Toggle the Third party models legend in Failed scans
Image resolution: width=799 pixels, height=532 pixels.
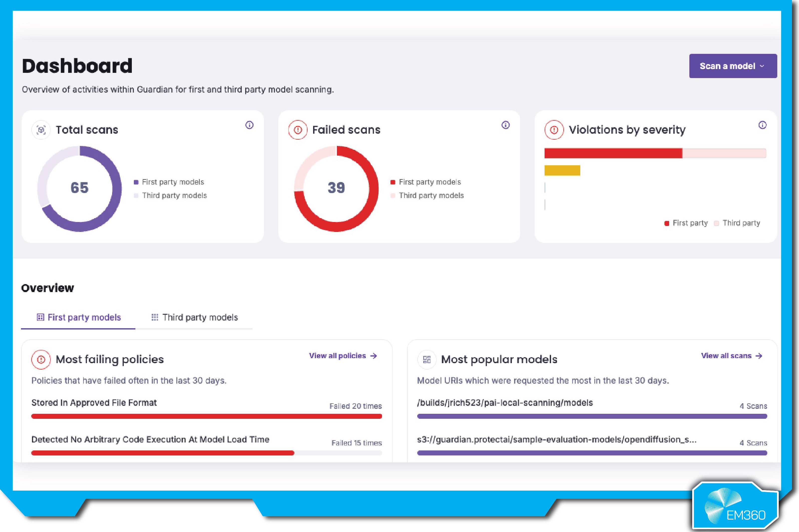[x=429, y=196]
